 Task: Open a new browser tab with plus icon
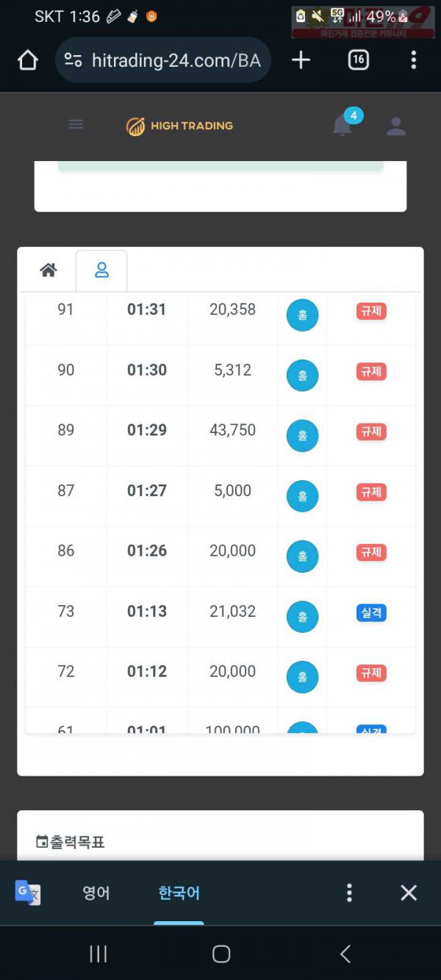301,60
